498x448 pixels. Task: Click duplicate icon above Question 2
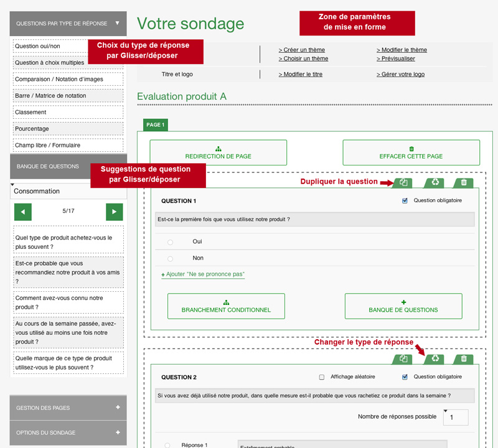[404, 359]
